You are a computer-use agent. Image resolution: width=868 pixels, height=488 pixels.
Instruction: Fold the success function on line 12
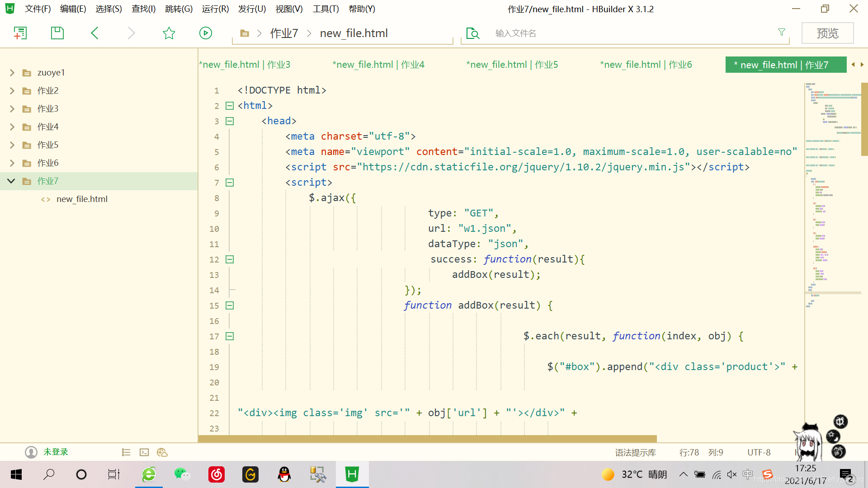pyautogui.click(x=230, y=259)
